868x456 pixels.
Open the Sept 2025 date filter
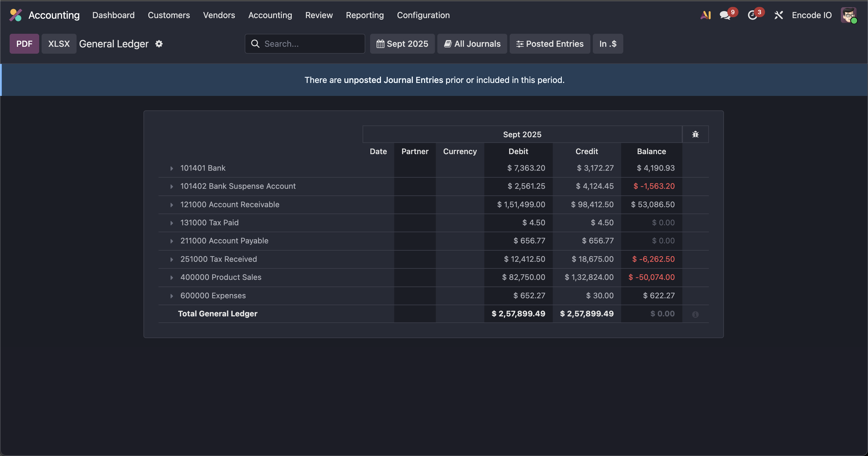point(402,44)
